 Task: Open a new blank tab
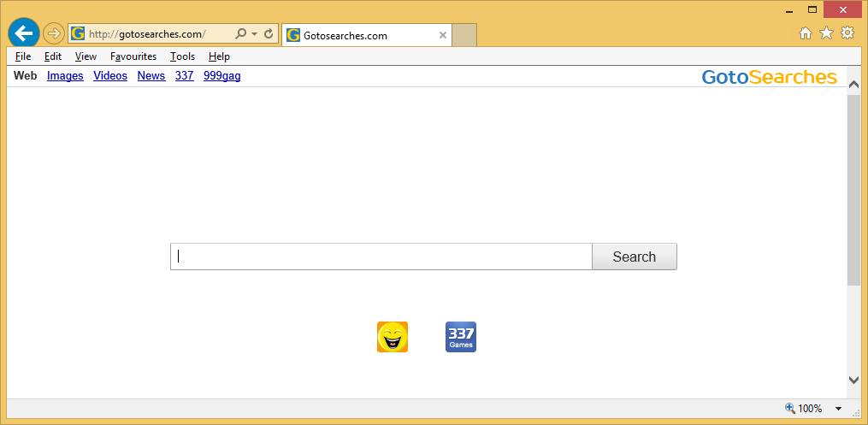pyautogui.click(x=464, y=35)
